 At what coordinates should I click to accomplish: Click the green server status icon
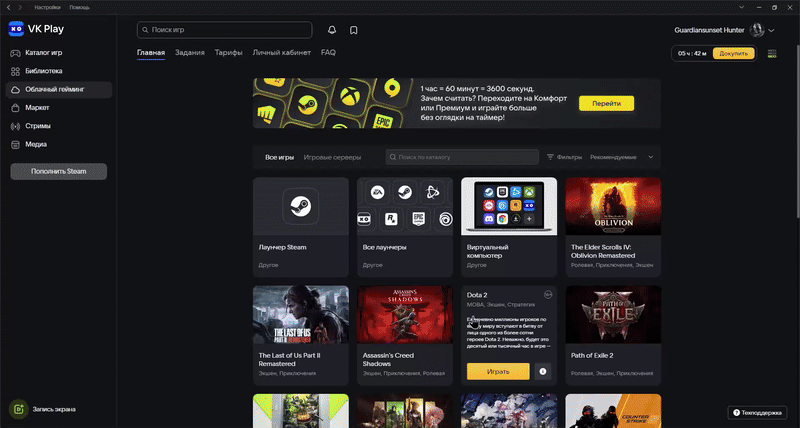772,54
